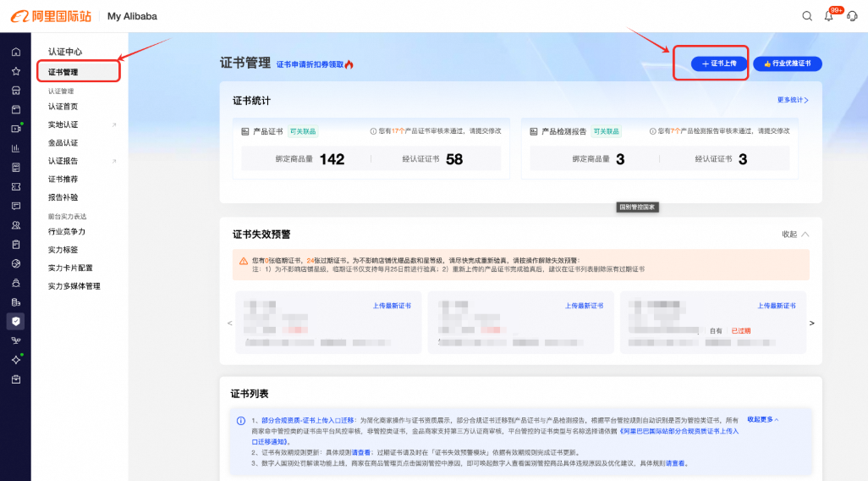Open the package icon at the rail's end
The height and width of the screenshot is (481, 868).
pyautogui.click(x=16, y=379)
